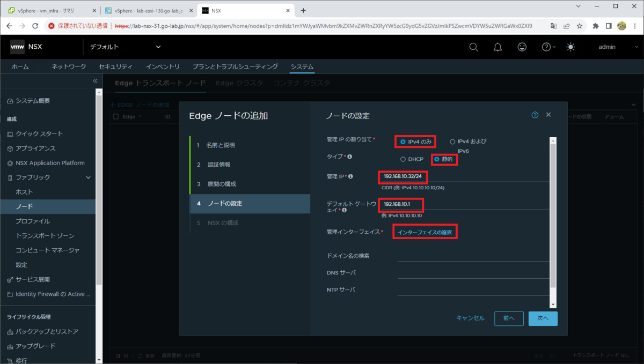Bookmark this page star icon
The height and width of the screenshot is (364, 644).
coord(580,26)
